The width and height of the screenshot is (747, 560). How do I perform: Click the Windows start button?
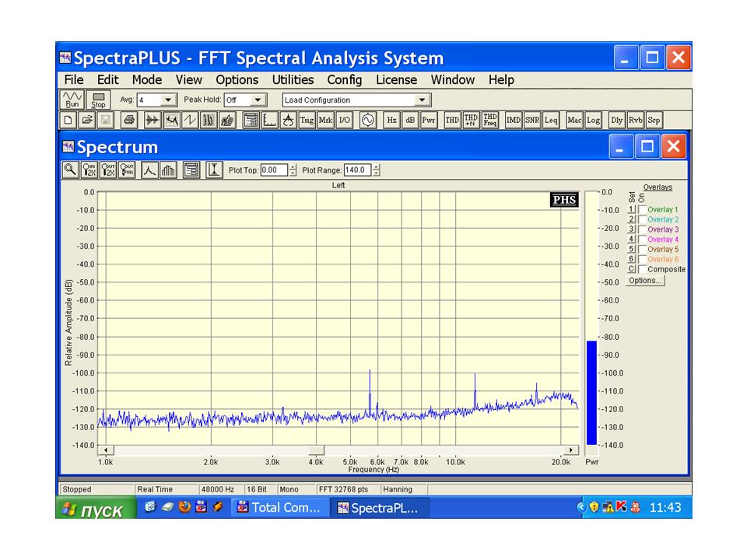point(96,509)
